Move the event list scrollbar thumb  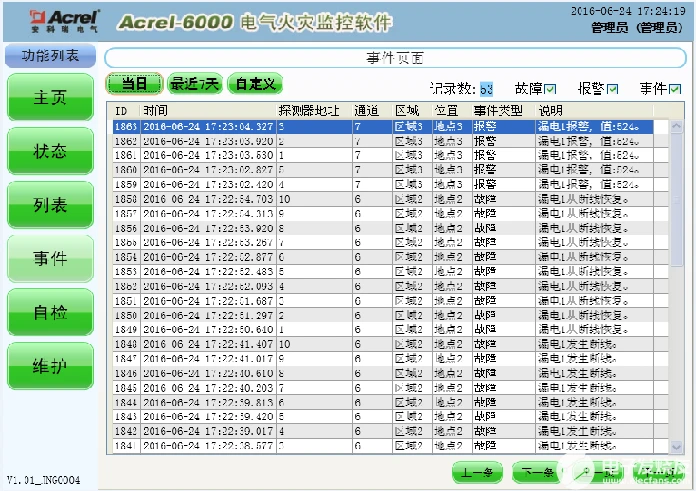tap(676, 200)
